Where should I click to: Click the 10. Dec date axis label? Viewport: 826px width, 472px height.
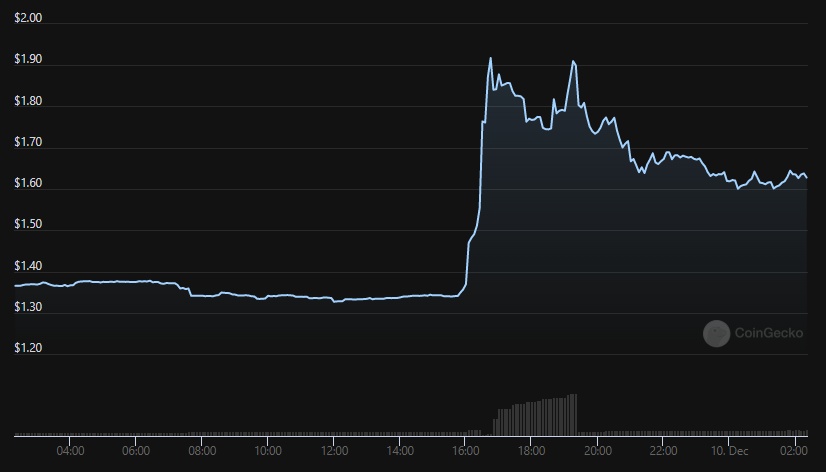pos(730,451)
